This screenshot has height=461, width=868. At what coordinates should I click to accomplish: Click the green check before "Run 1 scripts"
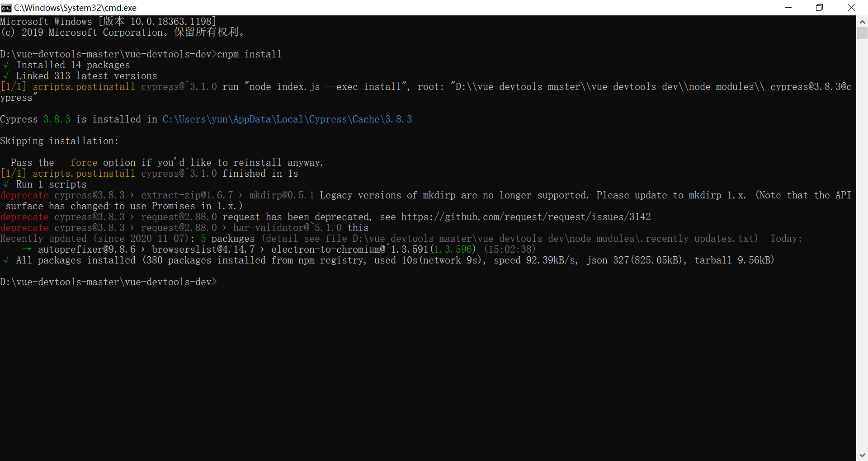pyautogui.click(x=6, y=184)
